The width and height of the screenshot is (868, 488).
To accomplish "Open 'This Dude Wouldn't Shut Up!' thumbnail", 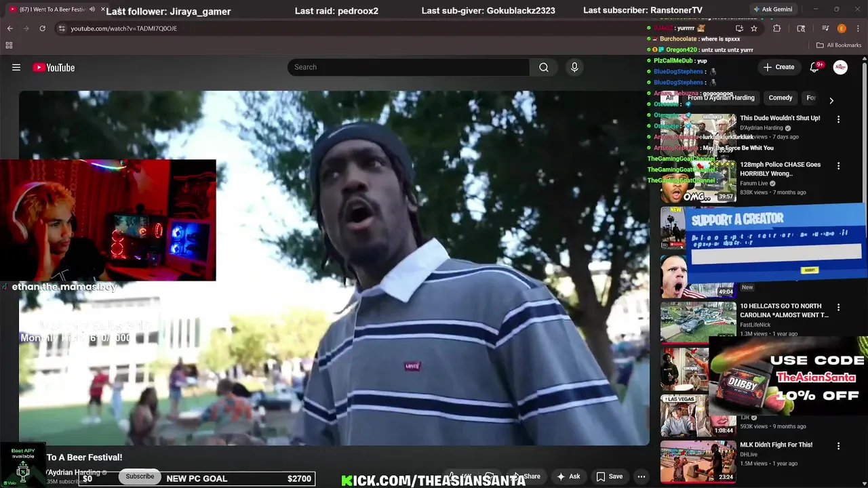I will tap(698, 135).
